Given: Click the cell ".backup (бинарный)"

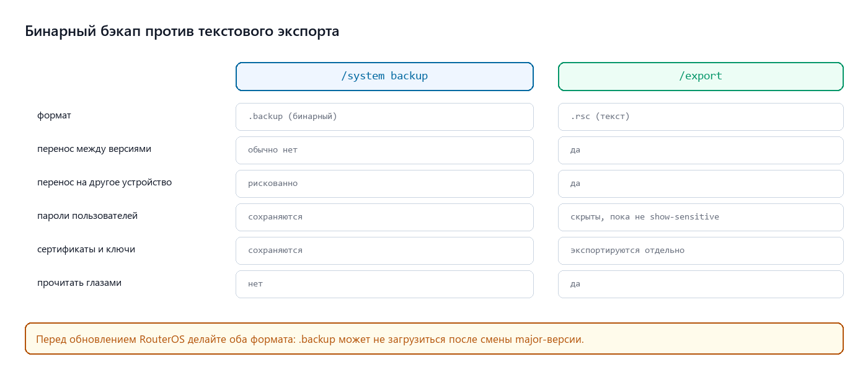Looking at the screenshot, I should pos(384,117).
